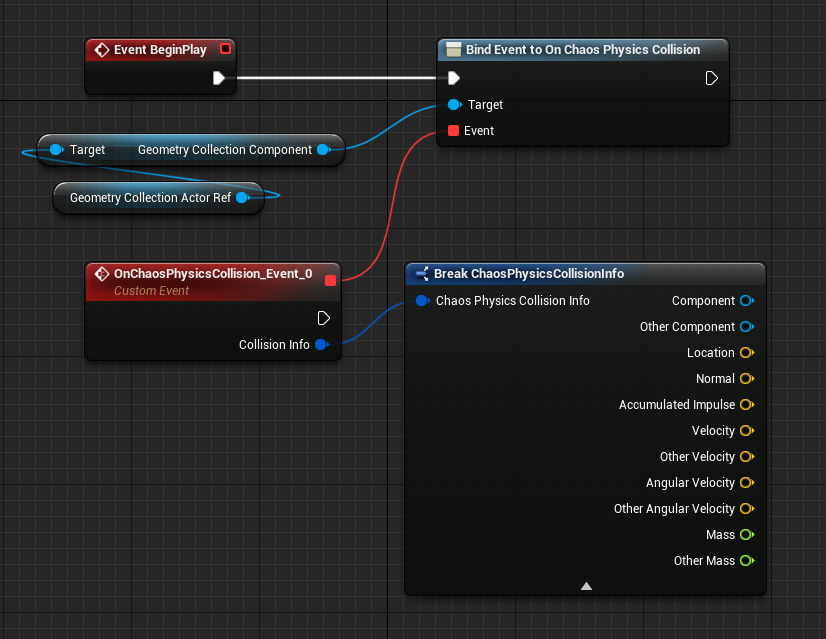Click the Event BeginPlay red delegate pin
The height and width of the screenshot is (639, 826).
(225, 49)
